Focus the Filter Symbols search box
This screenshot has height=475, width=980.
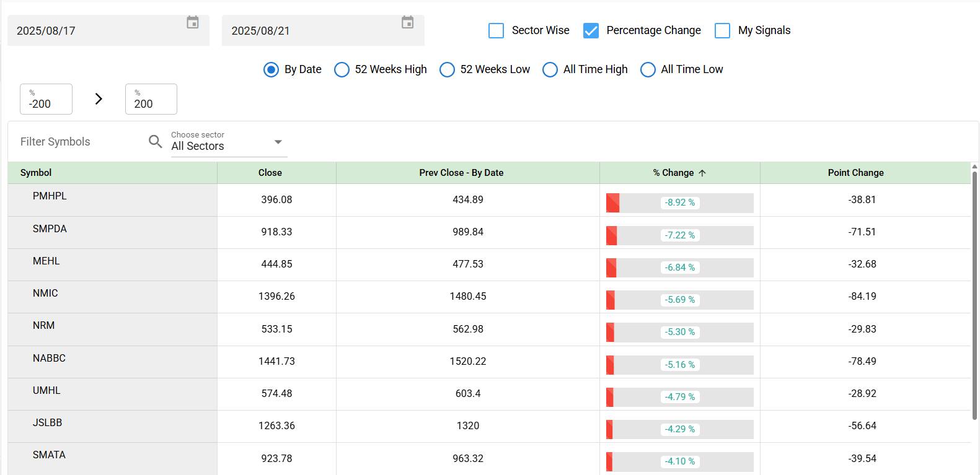(x=81, y=142)
